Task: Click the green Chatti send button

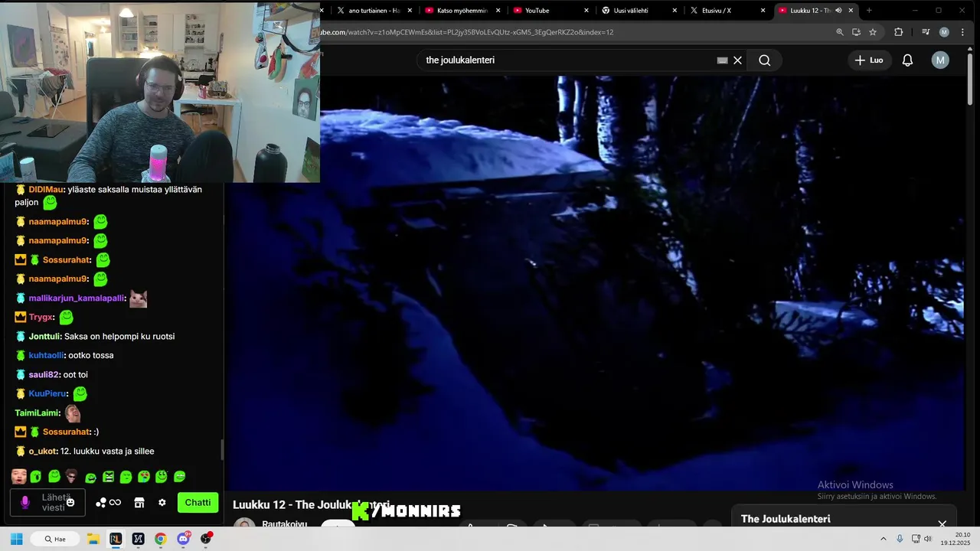Action: tap(198, 503)
